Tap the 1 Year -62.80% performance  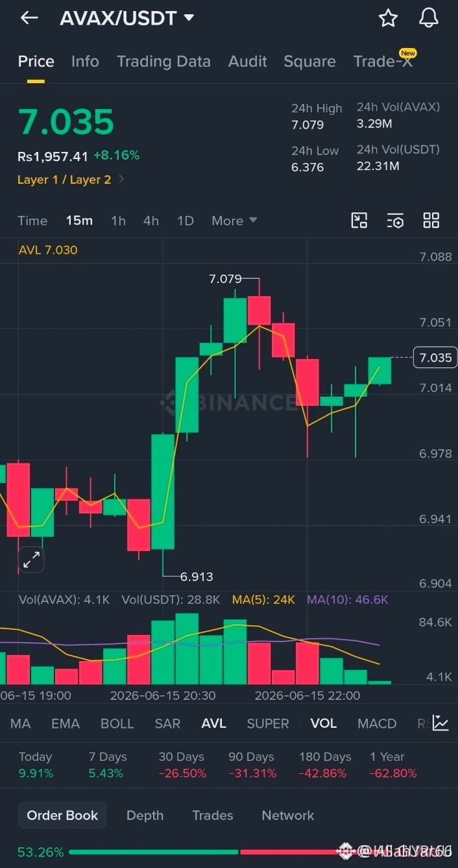[x=393, y=765]
